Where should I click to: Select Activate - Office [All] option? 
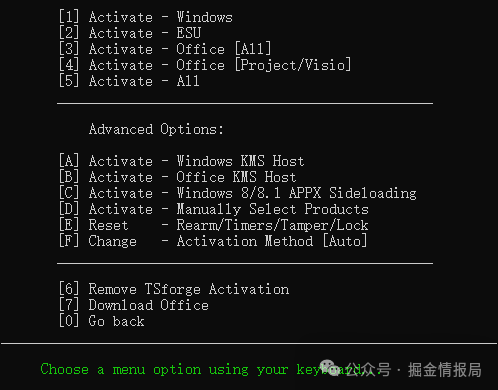click(x=165, y=49)
